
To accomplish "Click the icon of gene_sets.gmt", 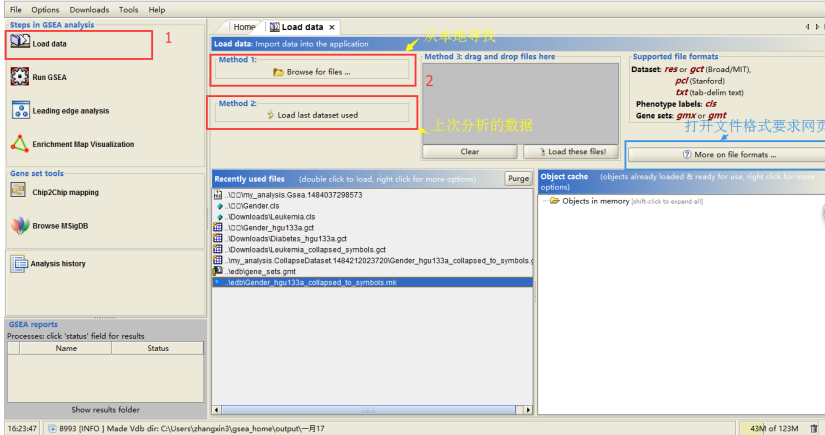I will pyautogui.click(x=218, y=271).
